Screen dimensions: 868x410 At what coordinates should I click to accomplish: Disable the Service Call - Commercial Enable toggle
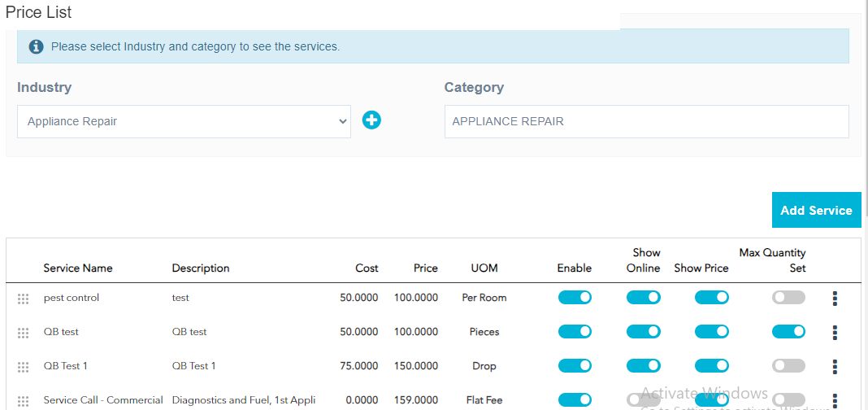click(575, 399)
